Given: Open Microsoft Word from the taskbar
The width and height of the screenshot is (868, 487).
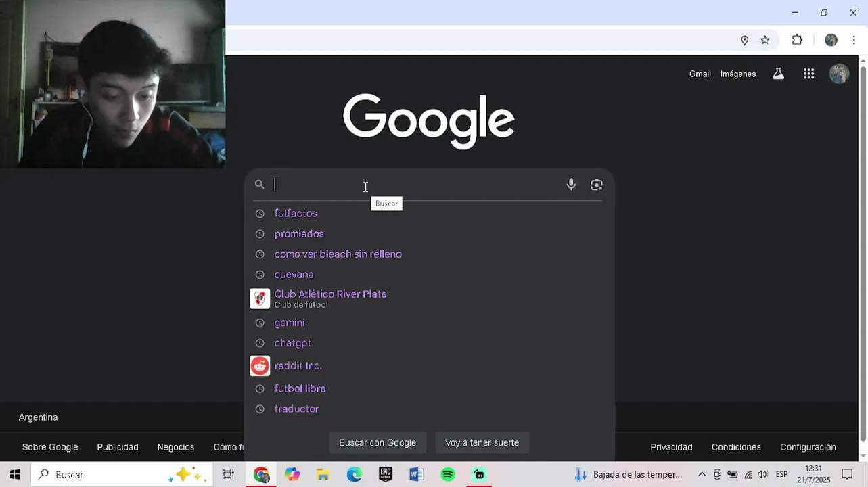Looking at the screenshot, I should point(417,475).
